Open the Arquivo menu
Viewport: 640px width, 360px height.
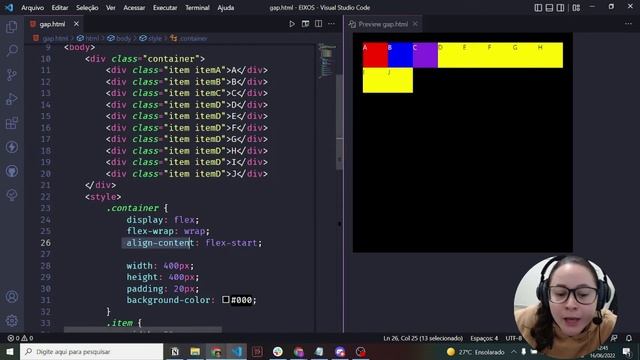[x=32, y=8]
